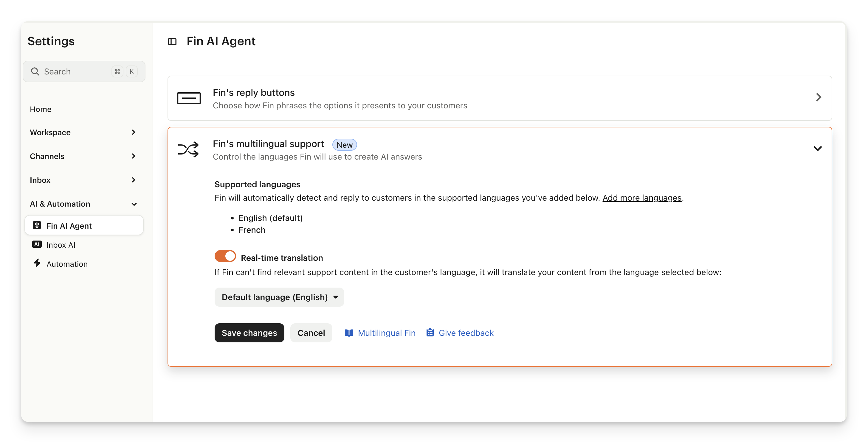The width and height of the screenshot is (868, 443).
Task: Collapse Fin's multilingual support section
Action: pos(817,149)
